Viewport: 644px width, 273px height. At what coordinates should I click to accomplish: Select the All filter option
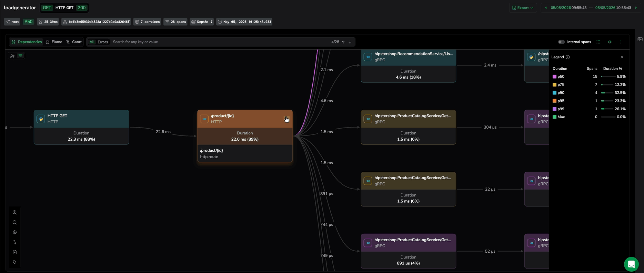tap(92, 42)
